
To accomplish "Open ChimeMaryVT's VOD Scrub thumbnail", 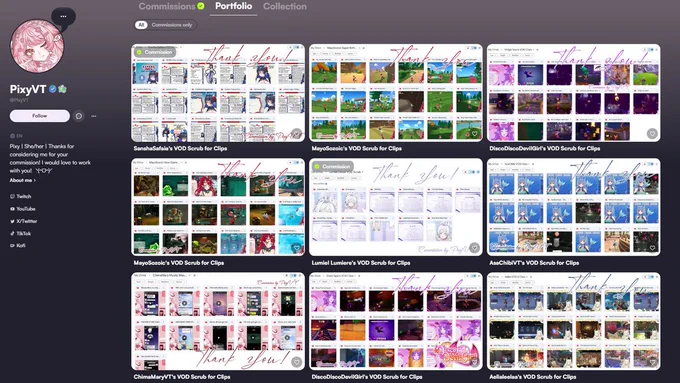I will click(x=218, y=321).
